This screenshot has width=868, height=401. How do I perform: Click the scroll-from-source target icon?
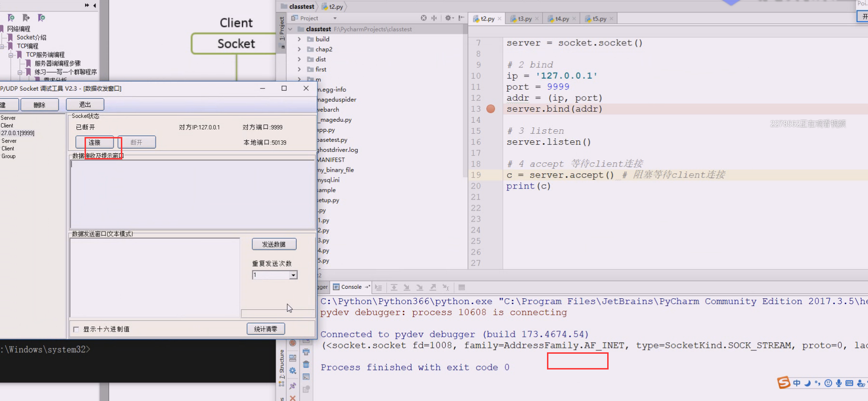424,18
